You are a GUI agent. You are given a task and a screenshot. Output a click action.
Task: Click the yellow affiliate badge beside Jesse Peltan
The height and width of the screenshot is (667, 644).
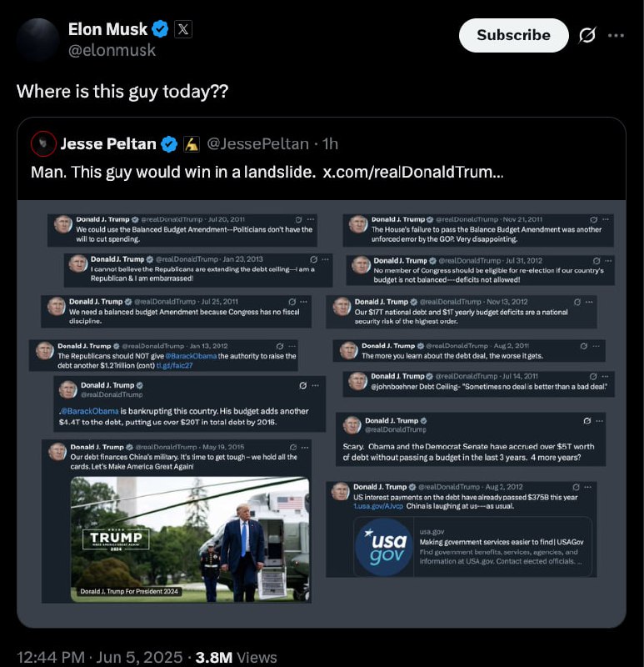[x=192, y=144]
